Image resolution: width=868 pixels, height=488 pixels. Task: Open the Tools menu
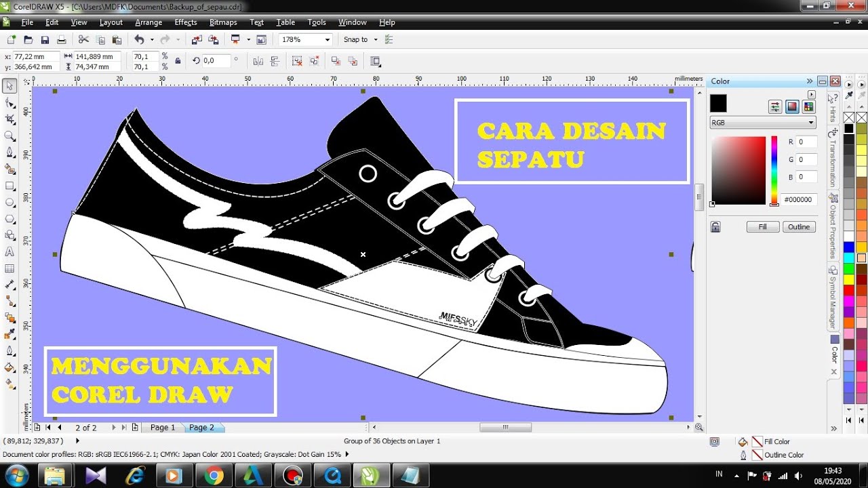pyautogui.click(x=317, y=22)
